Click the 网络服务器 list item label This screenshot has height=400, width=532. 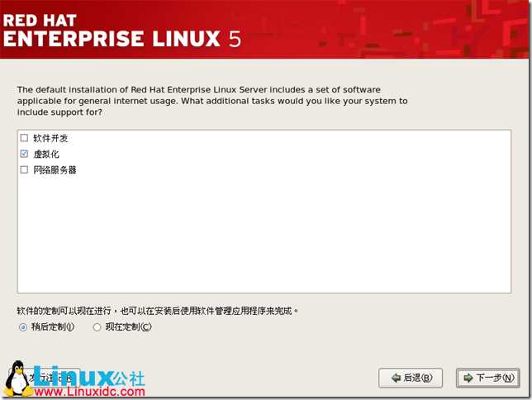click(55, 169)
